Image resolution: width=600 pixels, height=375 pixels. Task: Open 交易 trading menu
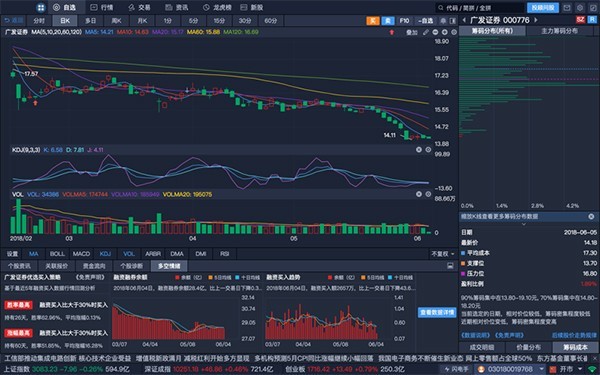point(139,7)
